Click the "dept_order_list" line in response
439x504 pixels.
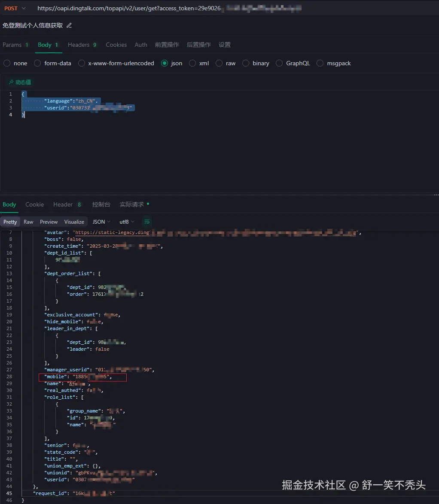72,273
